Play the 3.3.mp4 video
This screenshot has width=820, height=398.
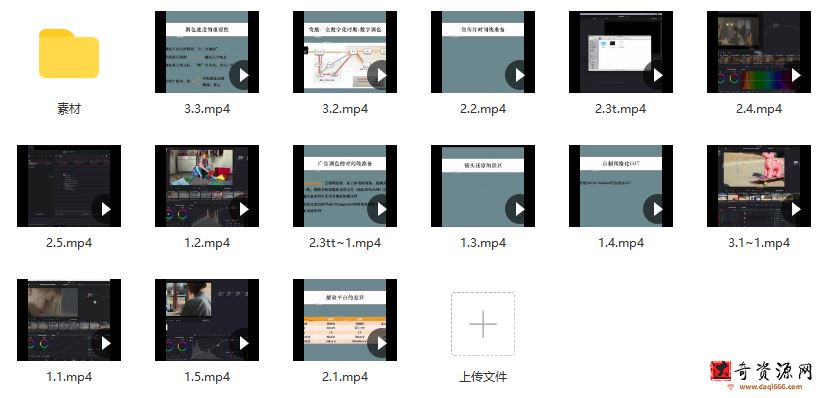tap(242, 75)
